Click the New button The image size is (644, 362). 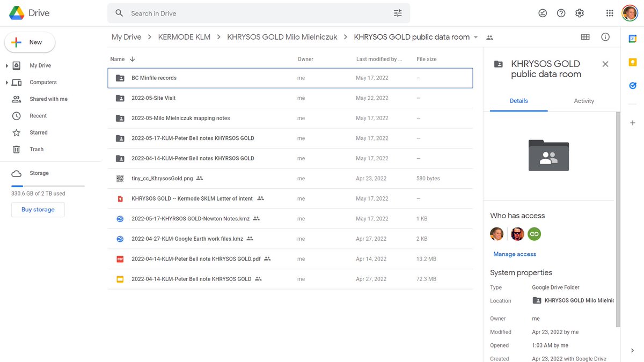tap(30, 42)
